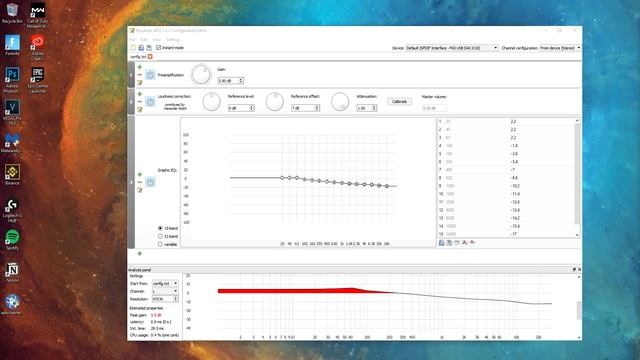Open the Settings menu
The image size is (640, 360).
[x=173, y=40]
